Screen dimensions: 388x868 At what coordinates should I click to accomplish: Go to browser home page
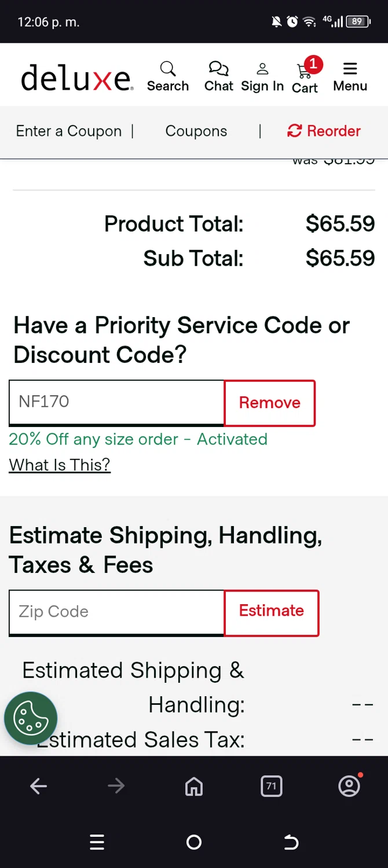point(194,786)
